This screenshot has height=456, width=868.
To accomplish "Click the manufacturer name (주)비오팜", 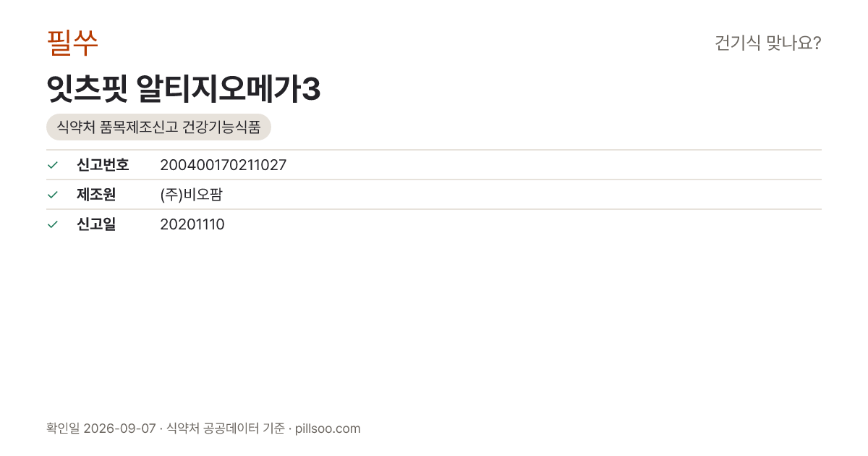I will 191,195.
